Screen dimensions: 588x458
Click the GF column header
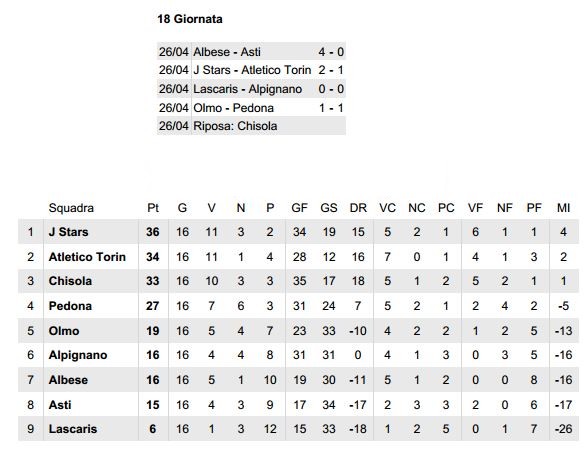tap(299, 208)
